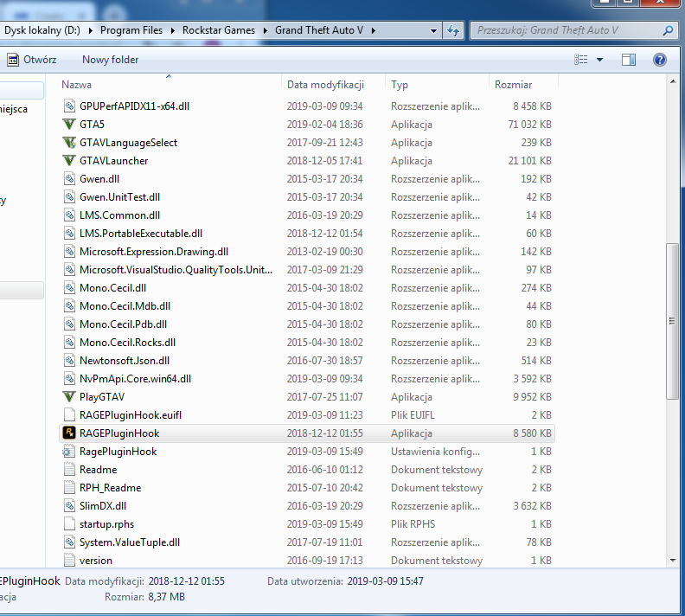
Task: Go to Grand Theft Auto V breadcrumb
Action: coord(319,30)
